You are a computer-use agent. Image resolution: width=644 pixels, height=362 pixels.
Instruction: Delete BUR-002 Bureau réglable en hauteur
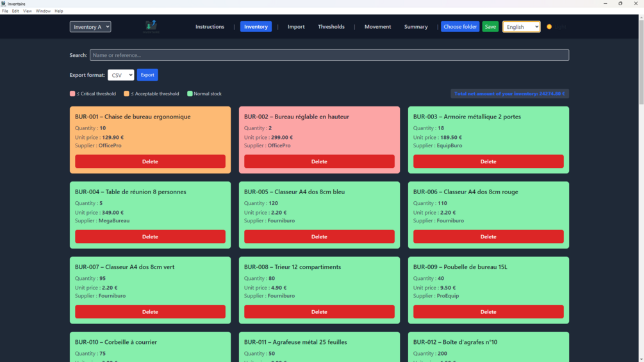click(x=319, y=161)
